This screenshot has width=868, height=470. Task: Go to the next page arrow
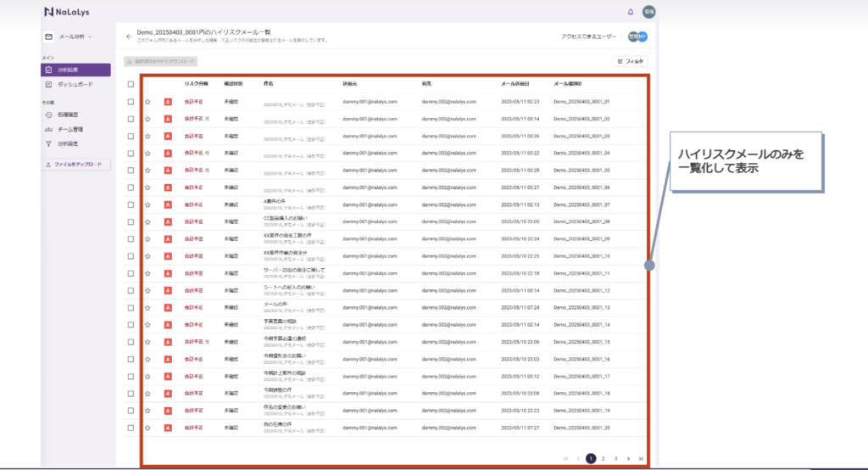[x=628, y=458]
